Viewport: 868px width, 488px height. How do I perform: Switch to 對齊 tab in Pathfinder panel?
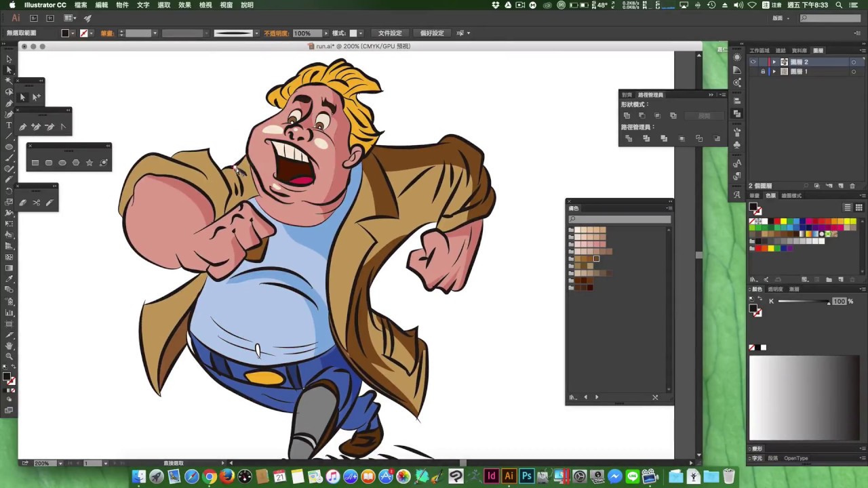coord(627,95)
